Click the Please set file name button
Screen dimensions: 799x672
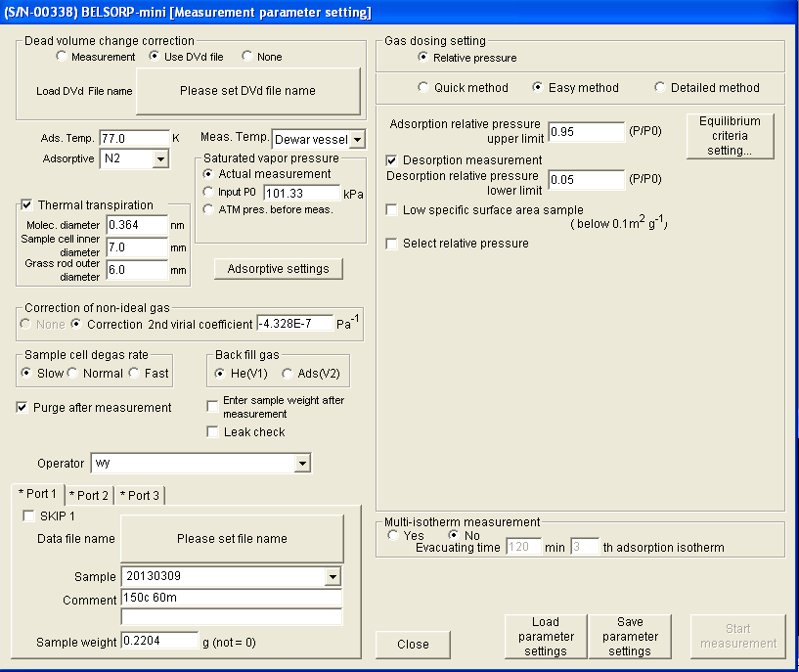click(x=232, y=539)
